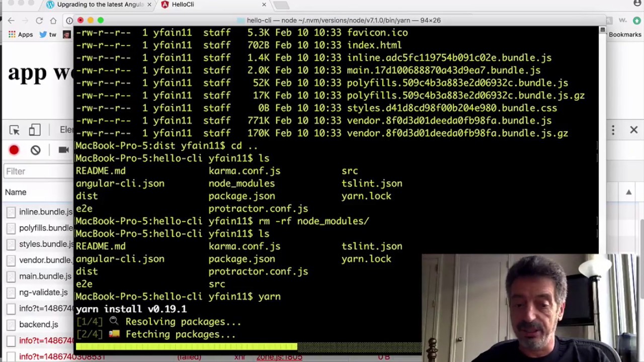Viewport: 644px width, 362px height.
Task: Open the Twitter 'tw' bookmark
Action: 48,35
